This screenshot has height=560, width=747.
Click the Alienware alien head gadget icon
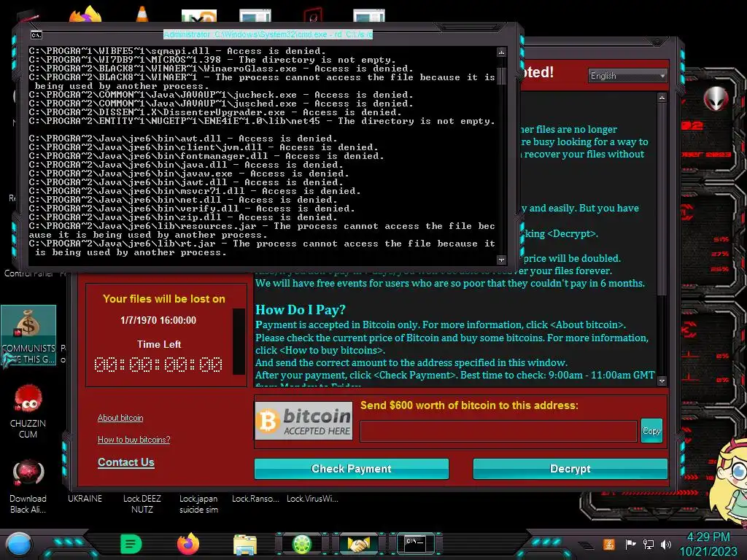(716, 98)
